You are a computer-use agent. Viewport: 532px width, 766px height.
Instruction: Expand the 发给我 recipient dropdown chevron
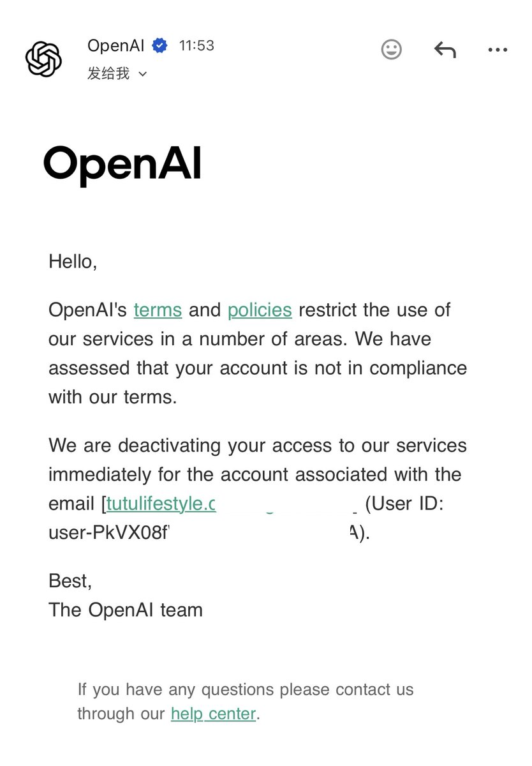tap(143, 75)
